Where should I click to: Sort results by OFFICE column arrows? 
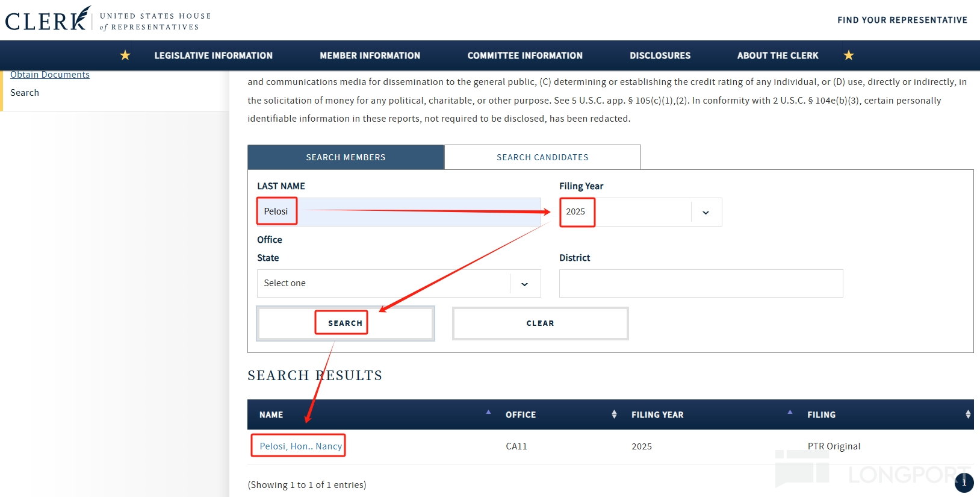coord(614,414)
